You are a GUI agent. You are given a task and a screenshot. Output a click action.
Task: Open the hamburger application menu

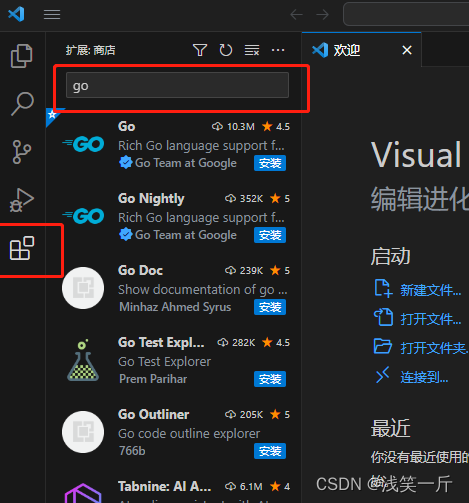tap(52, 14)
